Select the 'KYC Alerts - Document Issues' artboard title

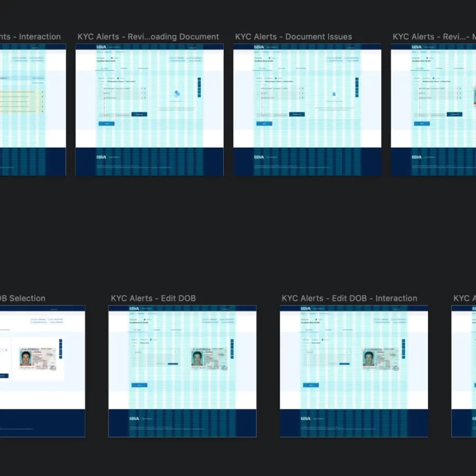(x=293, y=36)
